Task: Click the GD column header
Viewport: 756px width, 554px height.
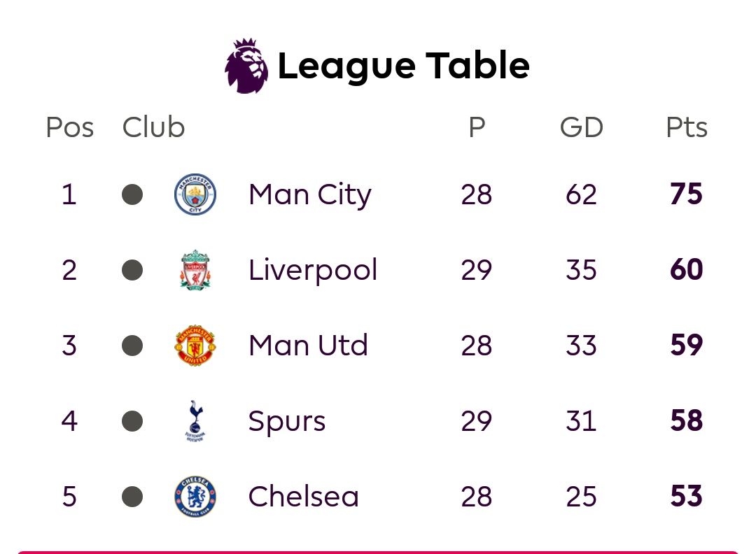Action: pyautogui.click(x=582, y=128)
